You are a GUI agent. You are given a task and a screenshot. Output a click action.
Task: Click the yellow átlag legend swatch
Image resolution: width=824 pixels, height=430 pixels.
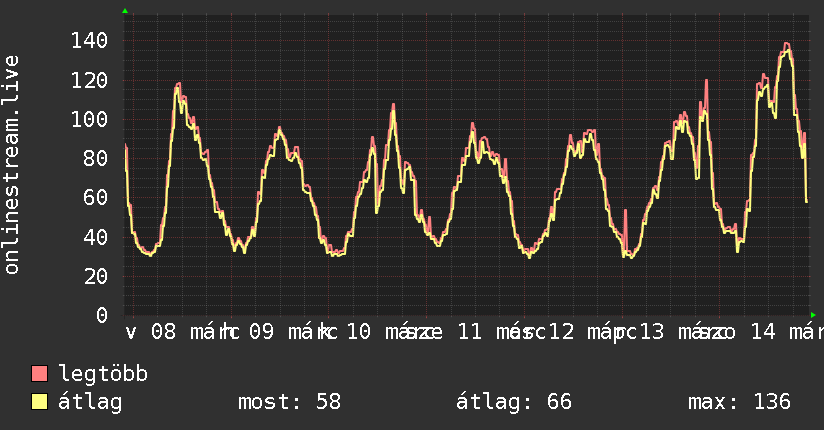pos(39,402)
